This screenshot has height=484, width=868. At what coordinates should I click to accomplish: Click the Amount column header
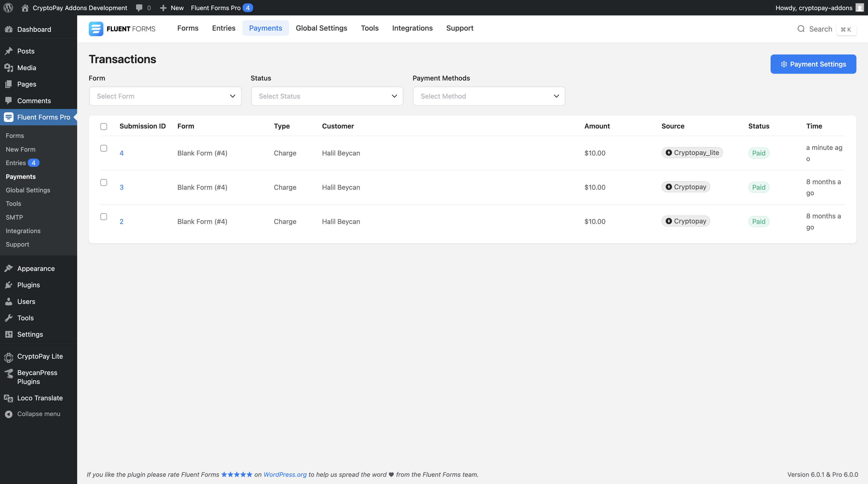point(597,126)
